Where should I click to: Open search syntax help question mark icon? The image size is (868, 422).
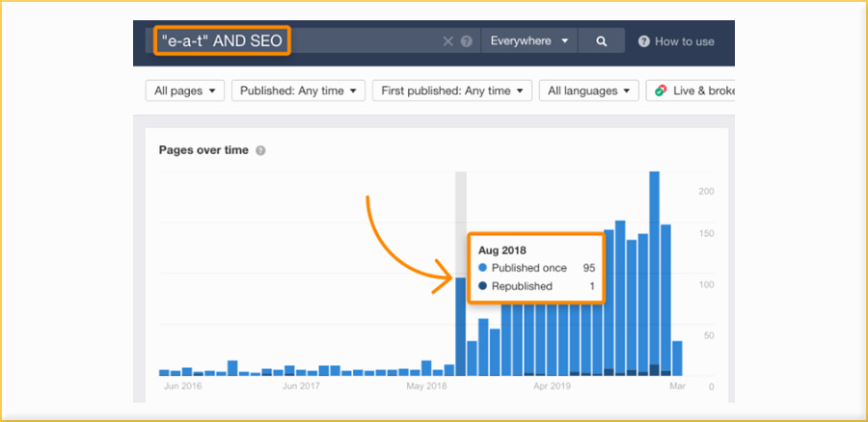pyautogui.click(x=467, y=41)
